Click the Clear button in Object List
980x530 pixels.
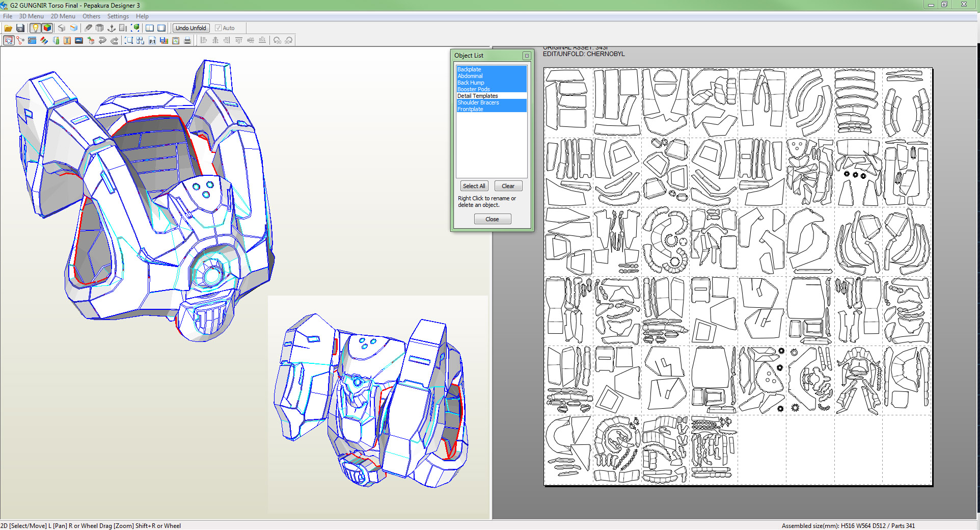point(508,186)
